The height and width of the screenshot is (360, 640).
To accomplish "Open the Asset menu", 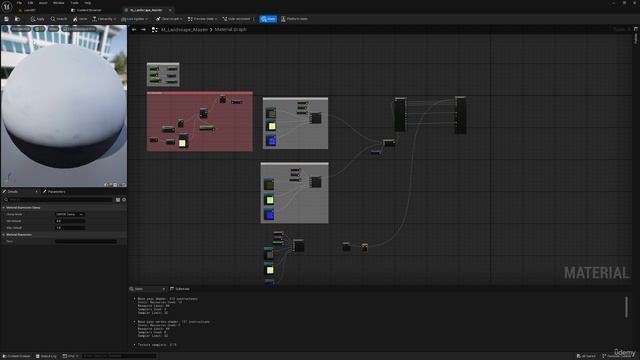I will [43, 3].
